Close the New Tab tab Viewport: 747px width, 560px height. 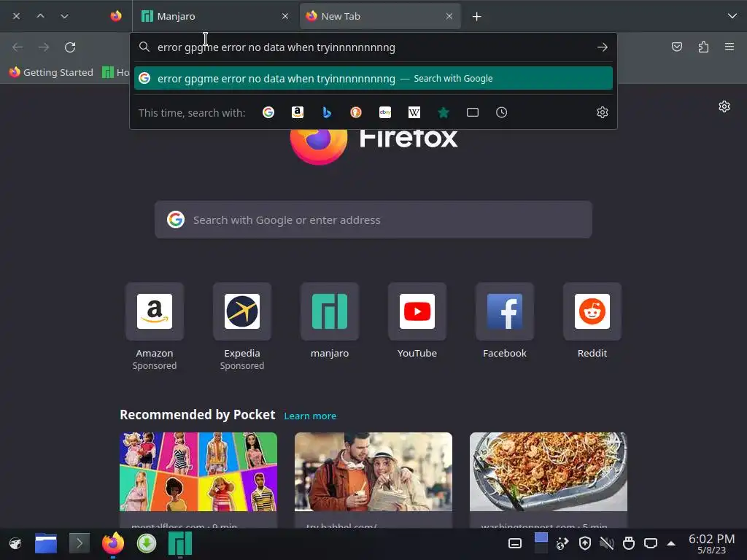[x=449, y=16]
